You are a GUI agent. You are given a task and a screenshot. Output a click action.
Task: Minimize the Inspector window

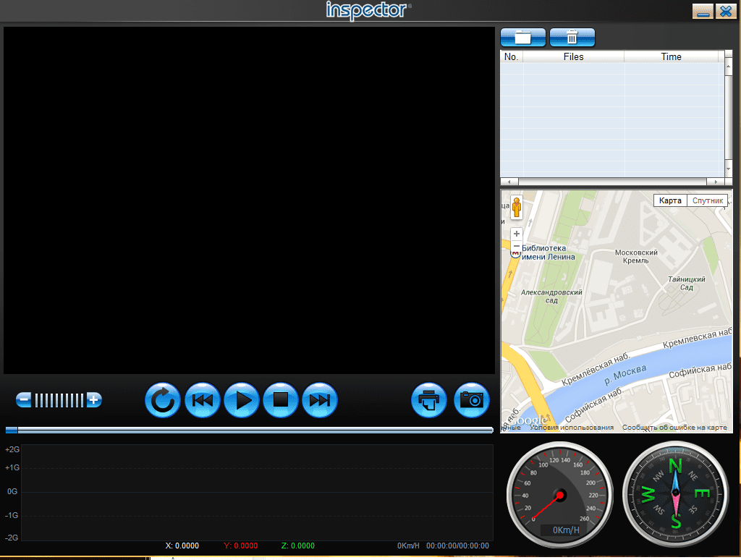pos(703,11)
